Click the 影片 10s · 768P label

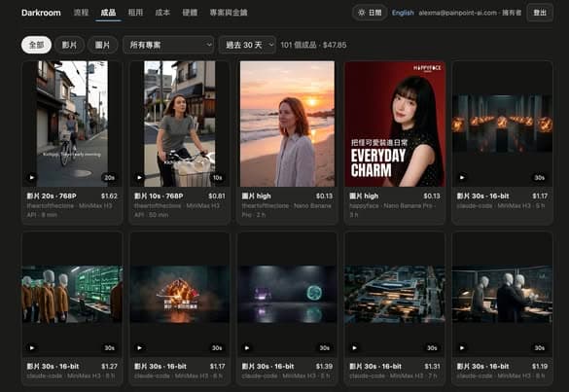click(x=159, y=196)
